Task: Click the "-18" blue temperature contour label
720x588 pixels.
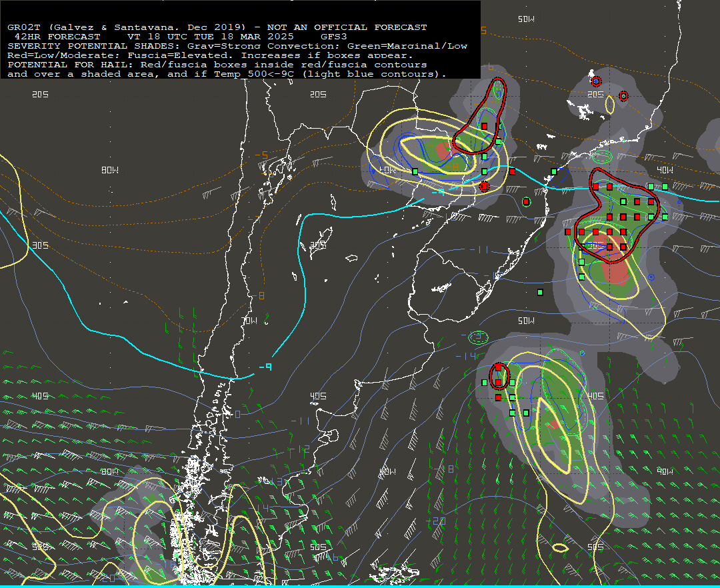Action: tap(444, 469)
